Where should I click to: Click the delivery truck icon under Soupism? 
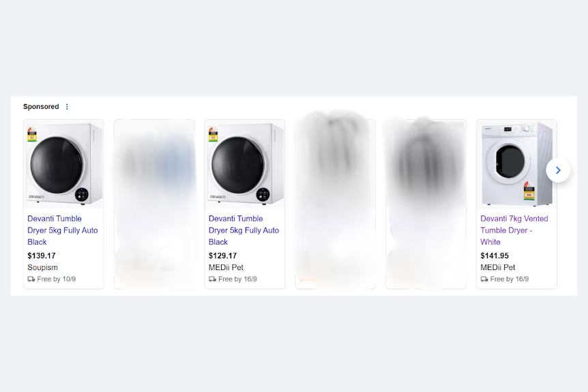tap(31, 280)
